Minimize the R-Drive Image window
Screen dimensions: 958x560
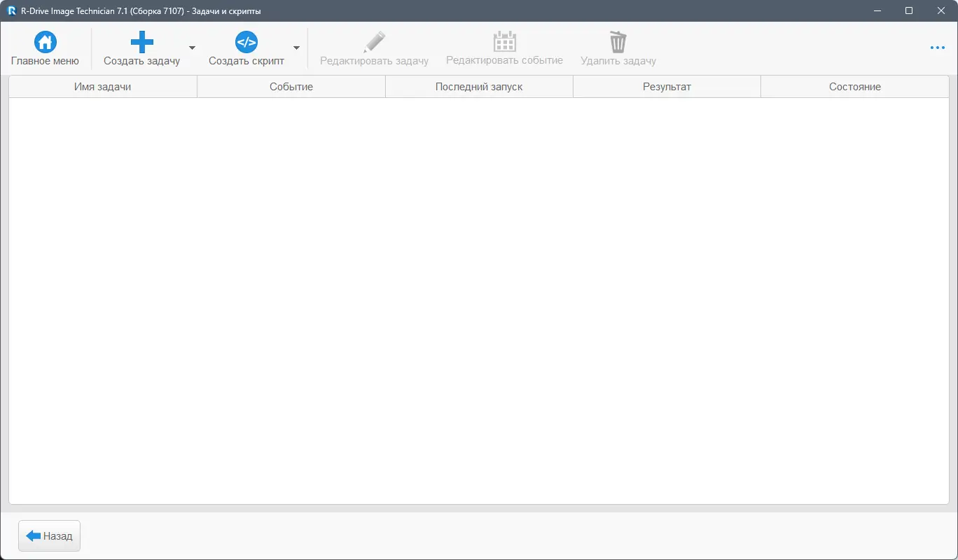click(877, 10)
